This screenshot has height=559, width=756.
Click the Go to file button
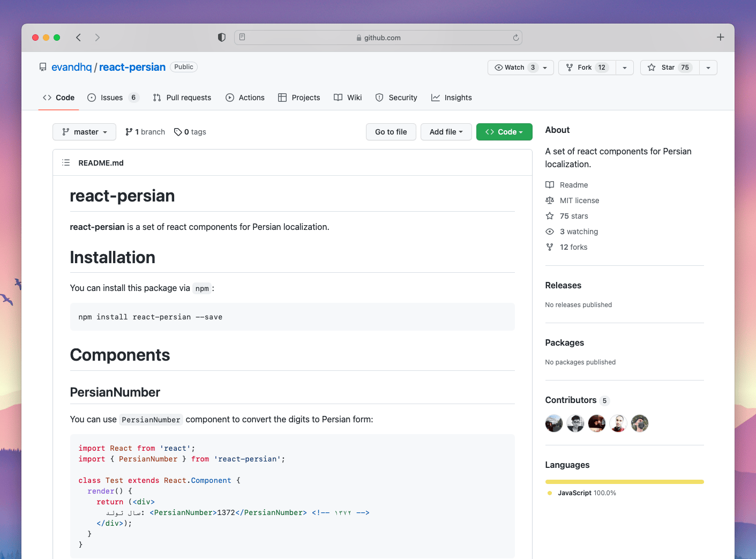pyautogui.click(x=391, y=132)
